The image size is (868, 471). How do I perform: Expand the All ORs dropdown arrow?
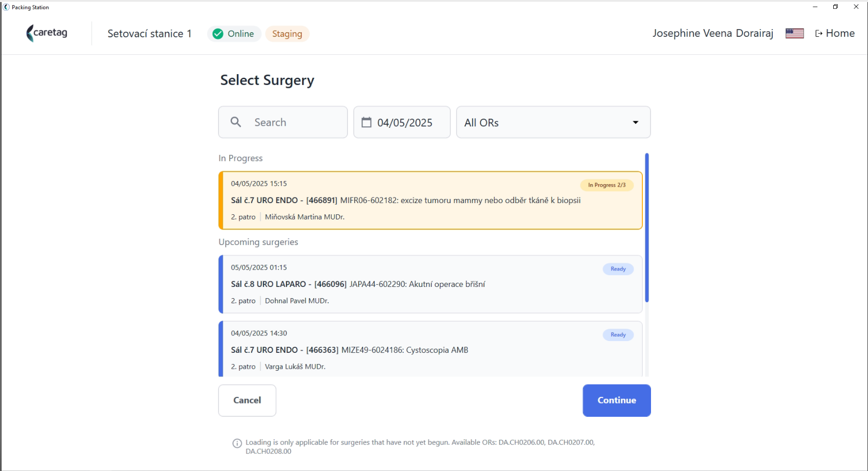pos(636,122)
